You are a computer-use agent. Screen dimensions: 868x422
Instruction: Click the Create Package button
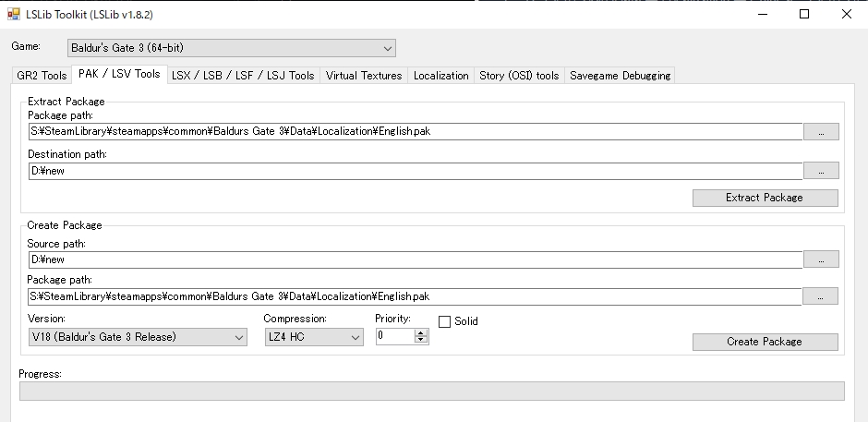(765, 343)
